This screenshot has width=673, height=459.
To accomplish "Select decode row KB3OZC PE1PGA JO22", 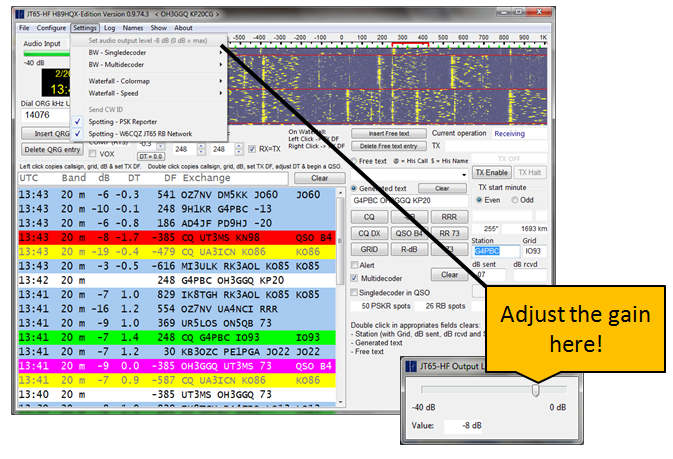I will tap(176, 352).
